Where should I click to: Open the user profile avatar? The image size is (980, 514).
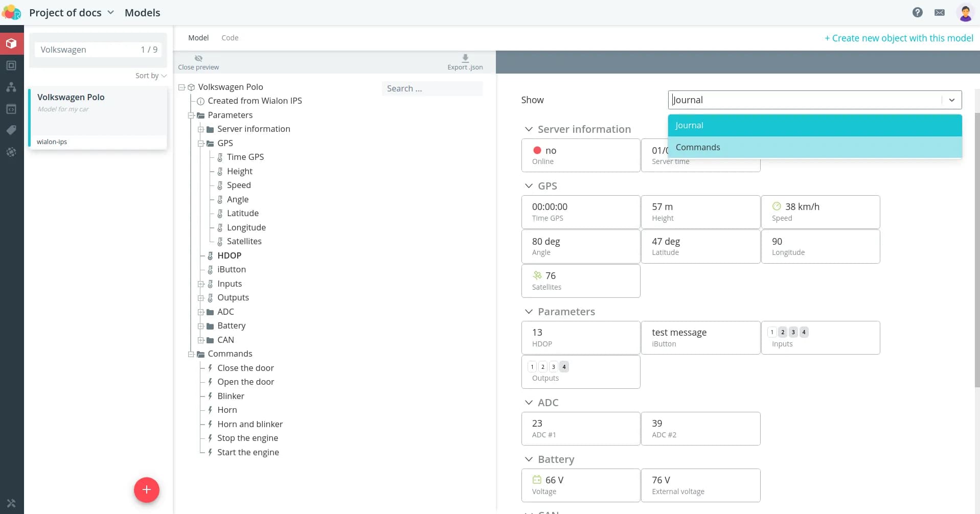(x=965, y=13)
